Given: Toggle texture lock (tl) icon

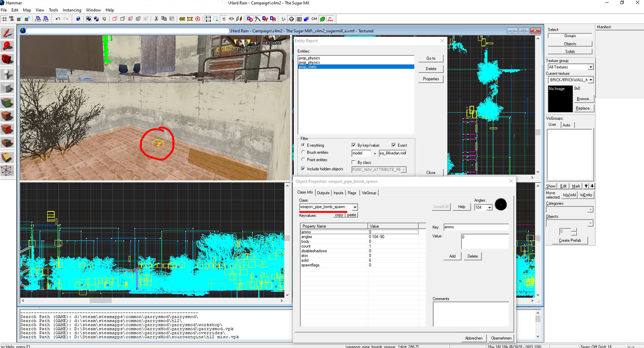Looking at the screenshot, I should pos(224,19).
